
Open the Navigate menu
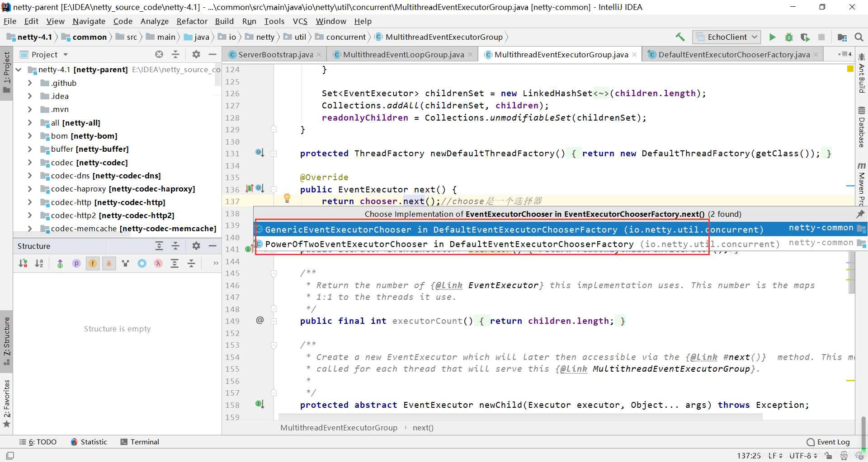tap(89, 21)
